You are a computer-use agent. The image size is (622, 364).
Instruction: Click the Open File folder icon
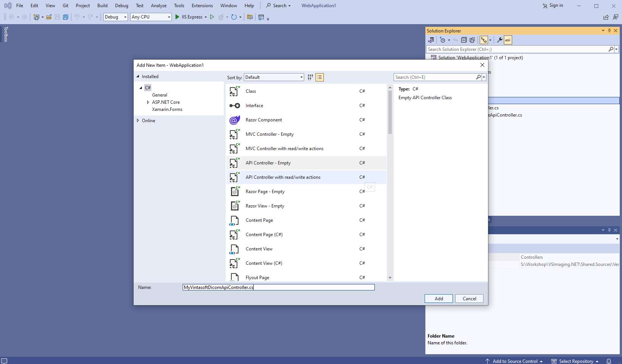(49, 17)
